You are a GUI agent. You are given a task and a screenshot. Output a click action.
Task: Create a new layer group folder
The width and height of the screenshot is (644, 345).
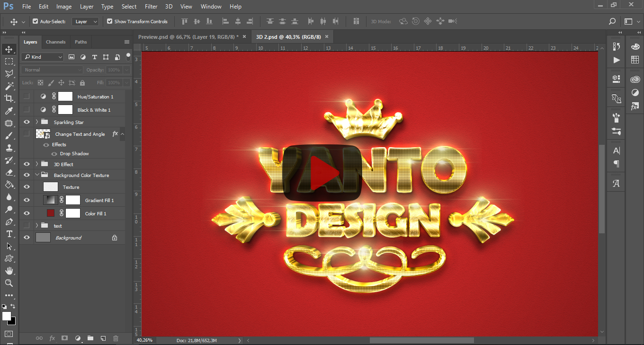[90, 338]
